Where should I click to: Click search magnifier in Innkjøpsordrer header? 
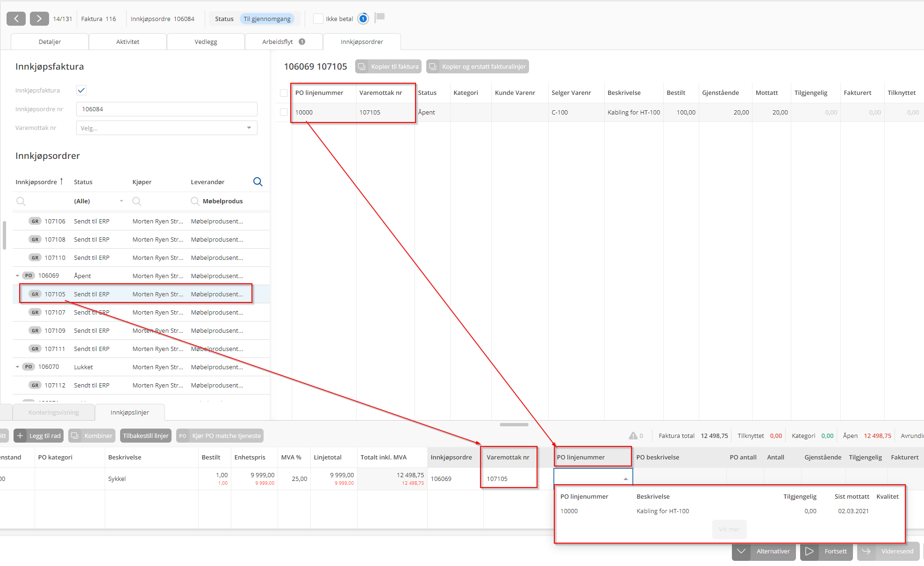point(258,182)
